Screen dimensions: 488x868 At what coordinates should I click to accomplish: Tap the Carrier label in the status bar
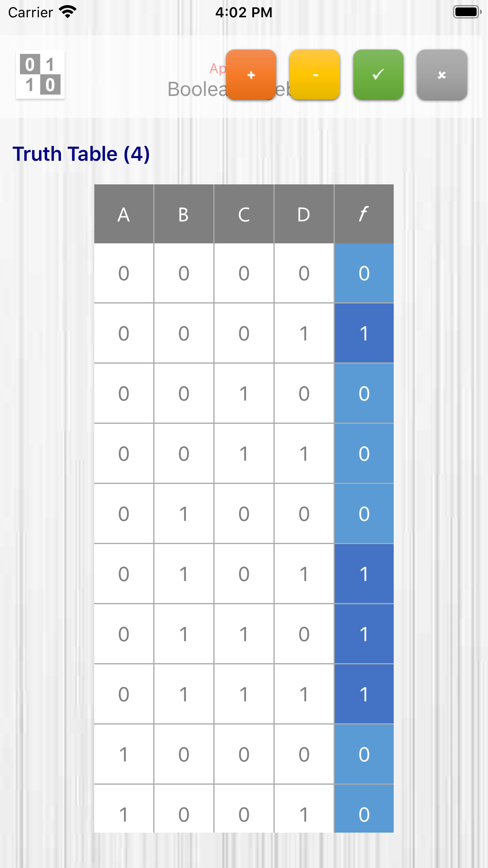point(31,12)
